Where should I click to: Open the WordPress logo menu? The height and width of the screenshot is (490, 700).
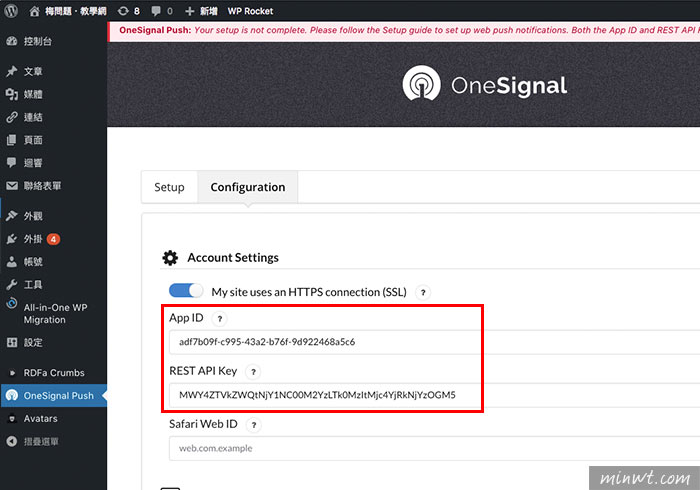click(x=11, y=11)
